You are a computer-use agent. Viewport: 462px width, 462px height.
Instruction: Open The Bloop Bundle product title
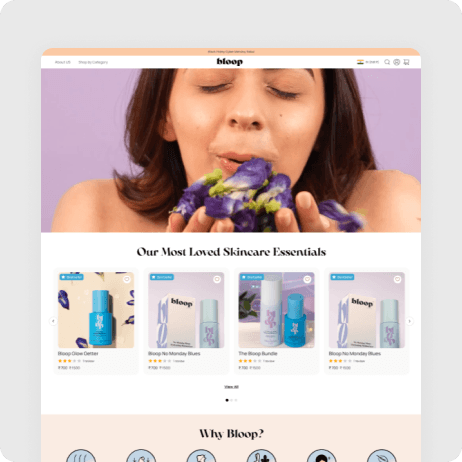(x=258, y=354)
